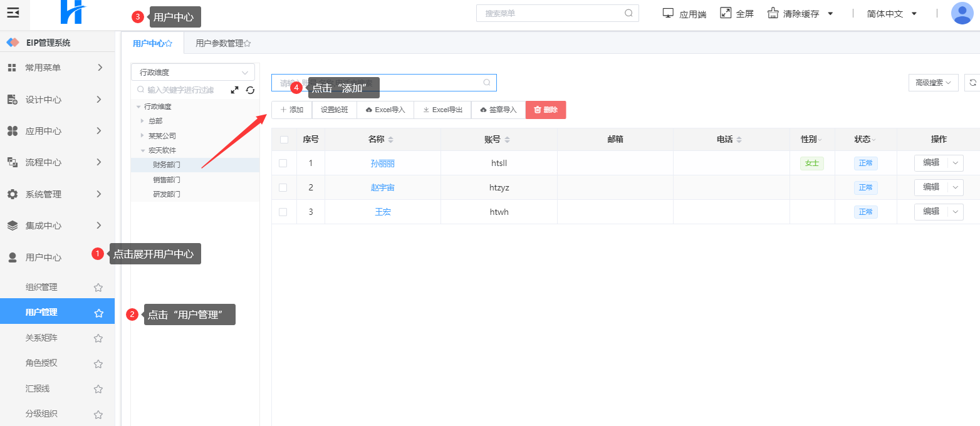This screenshot has width=980, height=426.
Task: Open the 行政维度 dimension dropdown
Action: (193, 72)
